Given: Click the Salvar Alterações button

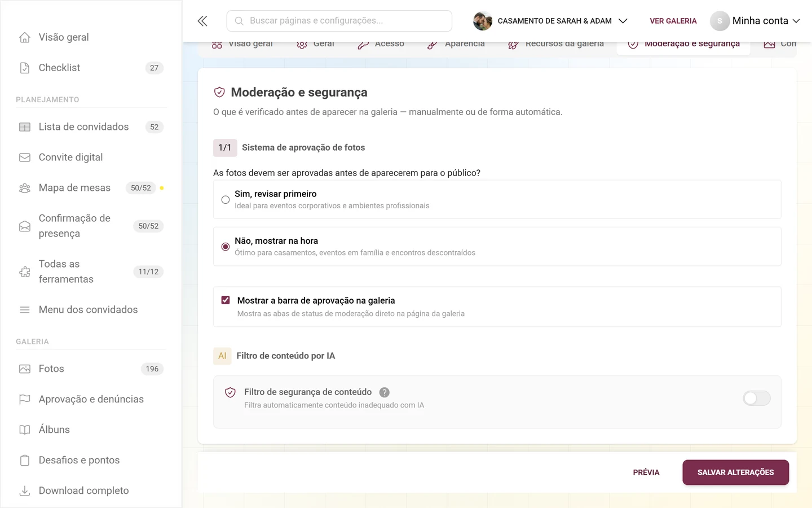Looking at the screenshot, I should pos(736,472).
